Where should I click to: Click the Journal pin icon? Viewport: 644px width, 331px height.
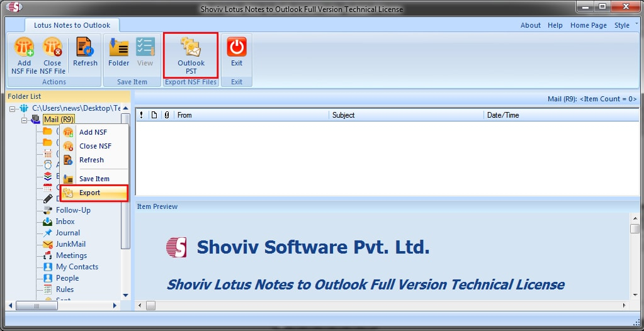pos(48,232)
